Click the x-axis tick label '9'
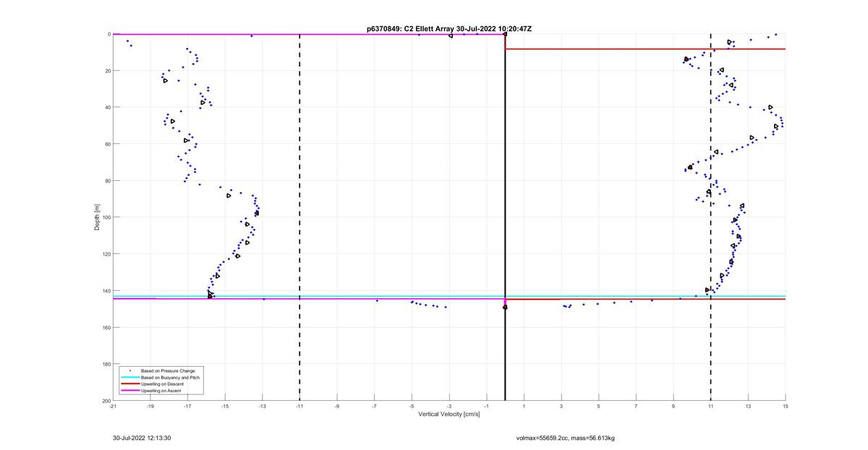This screenshot has height=450, width=868. [673, 407]
